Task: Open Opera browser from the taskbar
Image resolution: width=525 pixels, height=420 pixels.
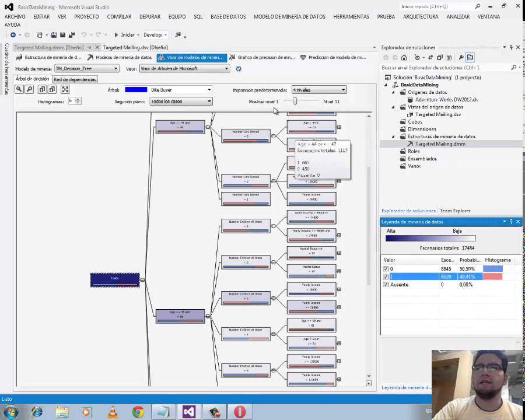Action: point(240,412)
